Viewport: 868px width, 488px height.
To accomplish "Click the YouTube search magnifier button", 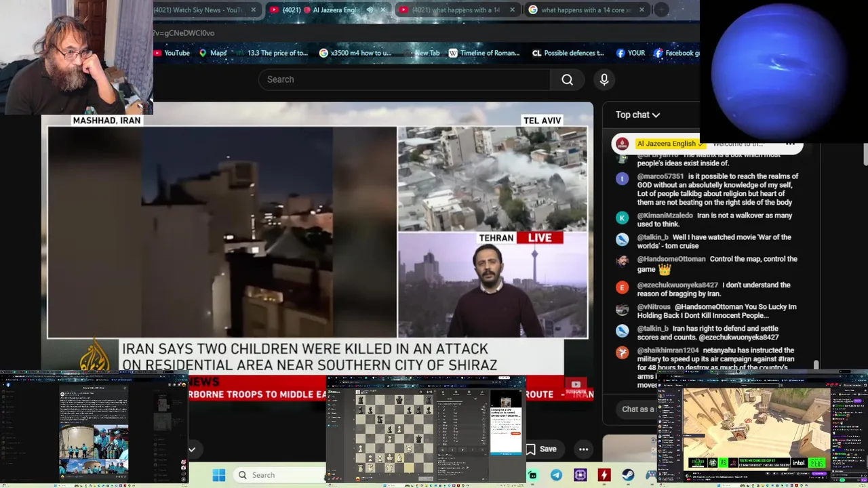I will [x=567, y=80].
